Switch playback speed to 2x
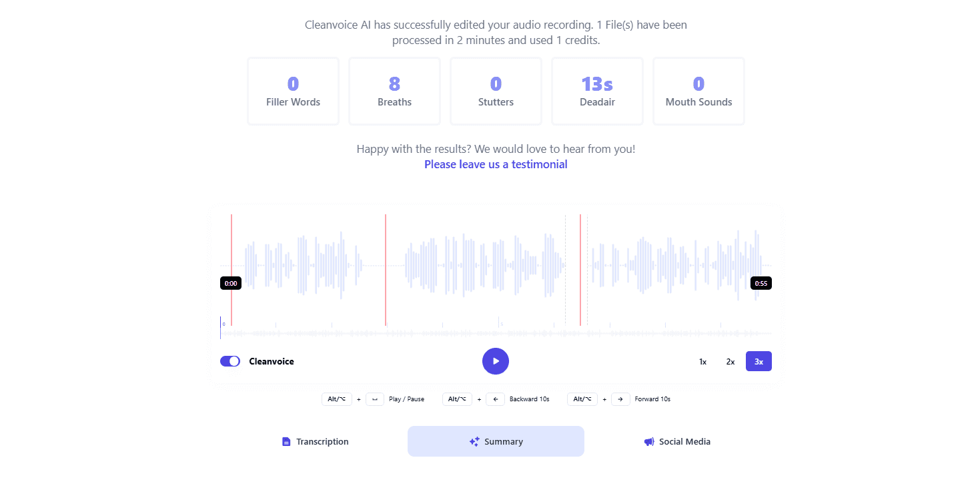Screen dimensions: 980x478 coord(730,361)
